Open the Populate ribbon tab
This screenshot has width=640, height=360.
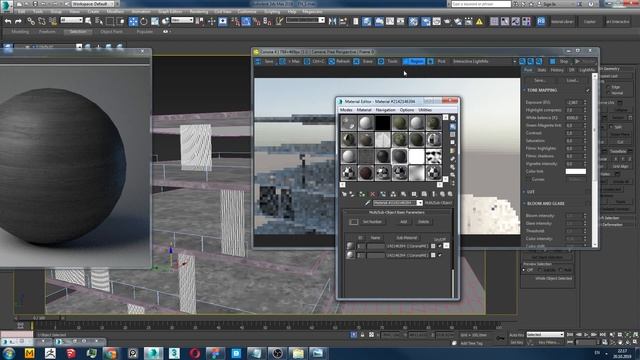click(144, 31)
